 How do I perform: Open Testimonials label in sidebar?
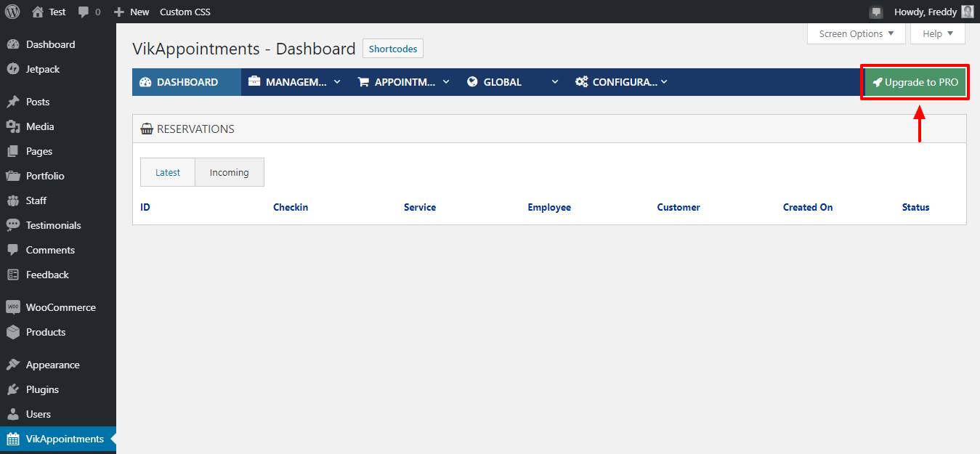point(54,225)
